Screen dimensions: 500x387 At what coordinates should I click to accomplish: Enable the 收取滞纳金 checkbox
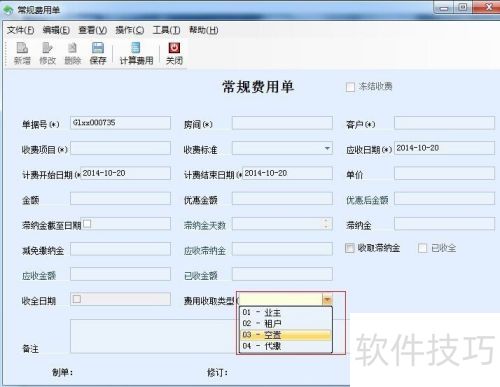point(350,248)
